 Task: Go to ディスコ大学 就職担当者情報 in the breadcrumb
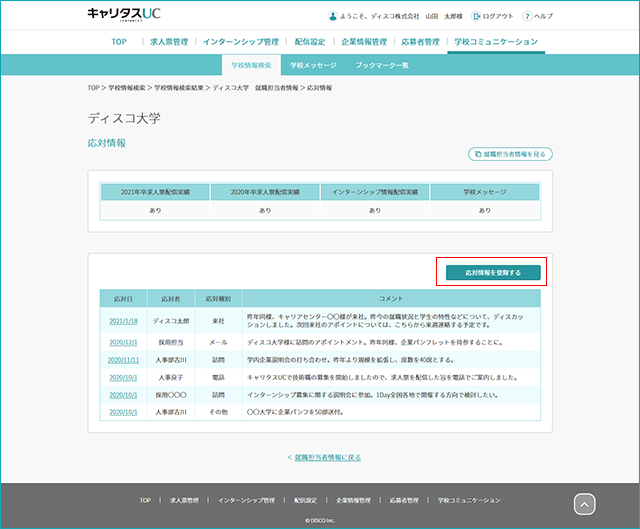(x=256, y=88)
